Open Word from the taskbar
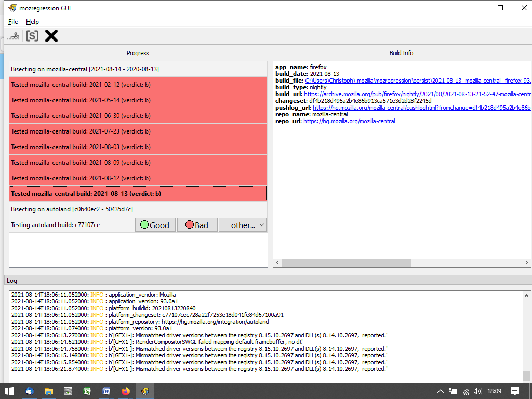Viewport: 532px width, 399px height. pyautogui.click(x=106, y=391)
